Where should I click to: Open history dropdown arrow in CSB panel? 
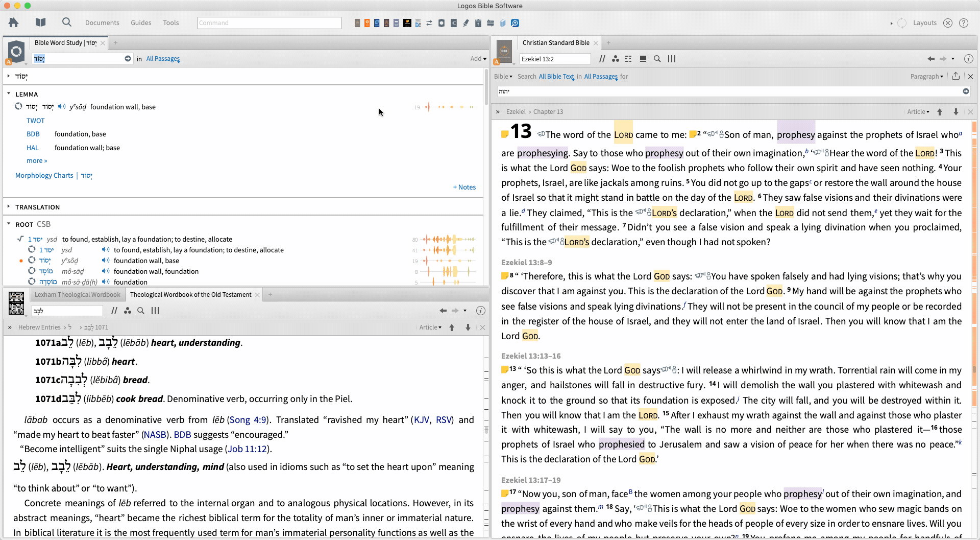[953, 59]
